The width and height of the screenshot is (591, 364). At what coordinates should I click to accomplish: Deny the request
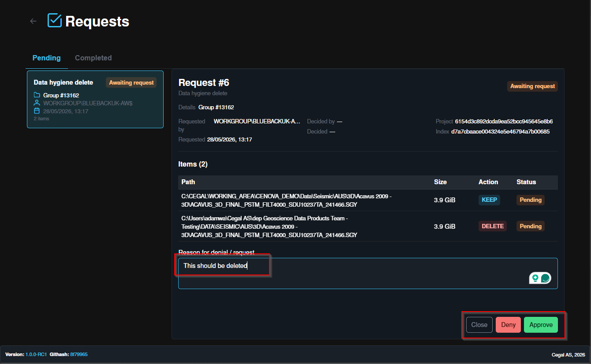(508, 325)
